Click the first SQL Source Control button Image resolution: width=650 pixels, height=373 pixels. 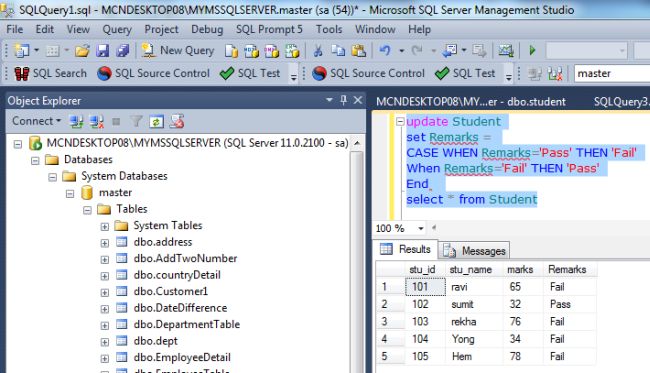[153, 73]
